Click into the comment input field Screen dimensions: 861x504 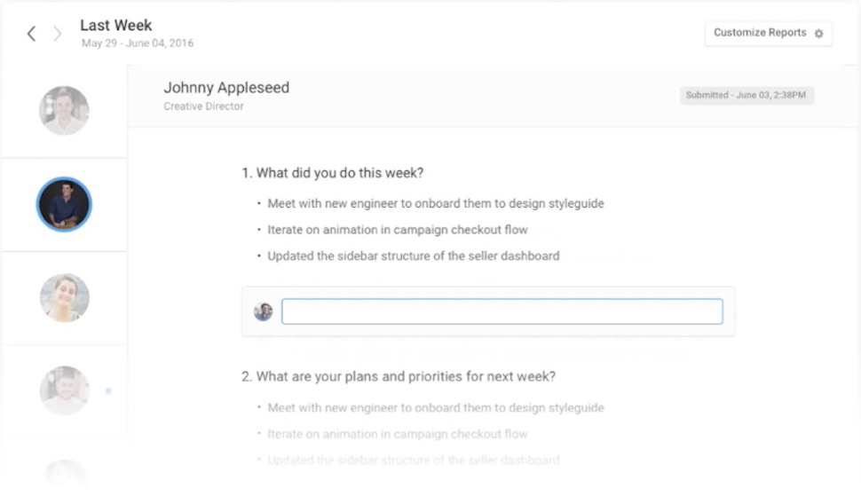pyautogui.click(x=502, y=311)
